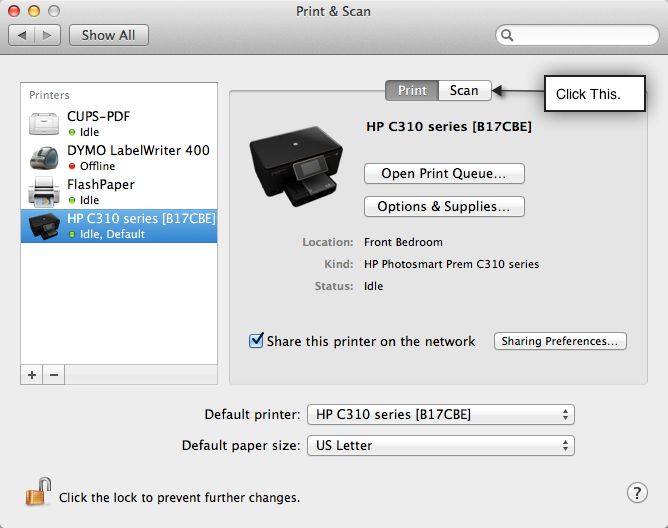This screenshot has width=668, height=528.
Task: Toggle Share this printer on the network
Action: click(256, 340)
